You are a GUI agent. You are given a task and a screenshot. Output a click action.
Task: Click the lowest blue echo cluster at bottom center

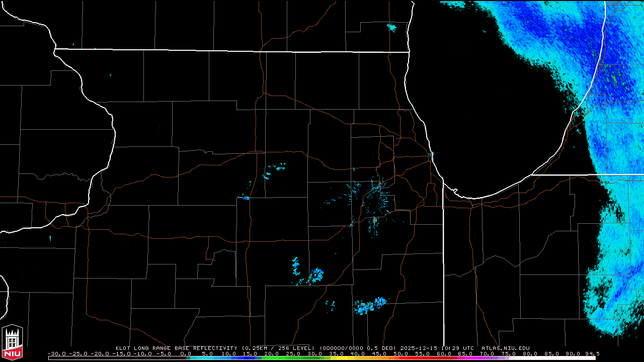(370, 306)
